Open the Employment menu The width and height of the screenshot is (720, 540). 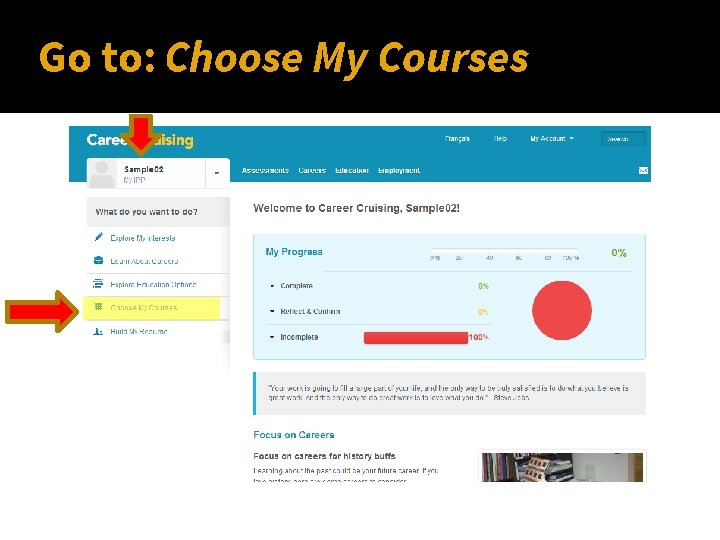pos(399,170)
